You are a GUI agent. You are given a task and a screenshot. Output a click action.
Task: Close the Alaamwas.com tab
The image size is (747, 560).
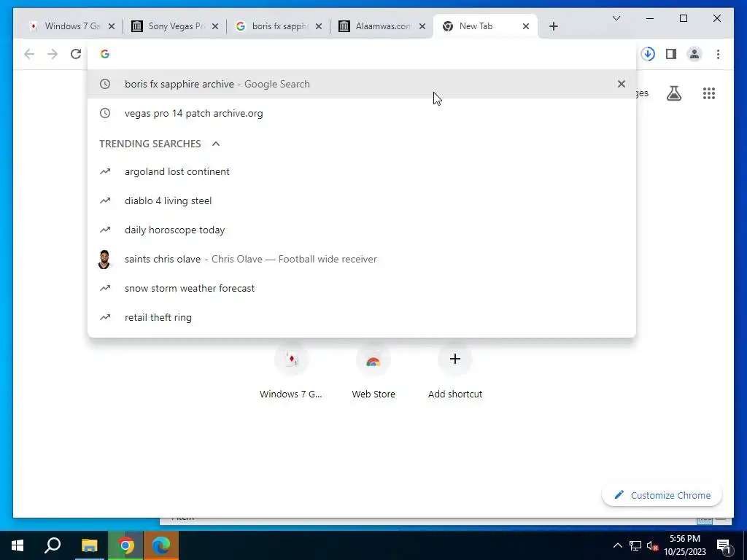point(422,26)
